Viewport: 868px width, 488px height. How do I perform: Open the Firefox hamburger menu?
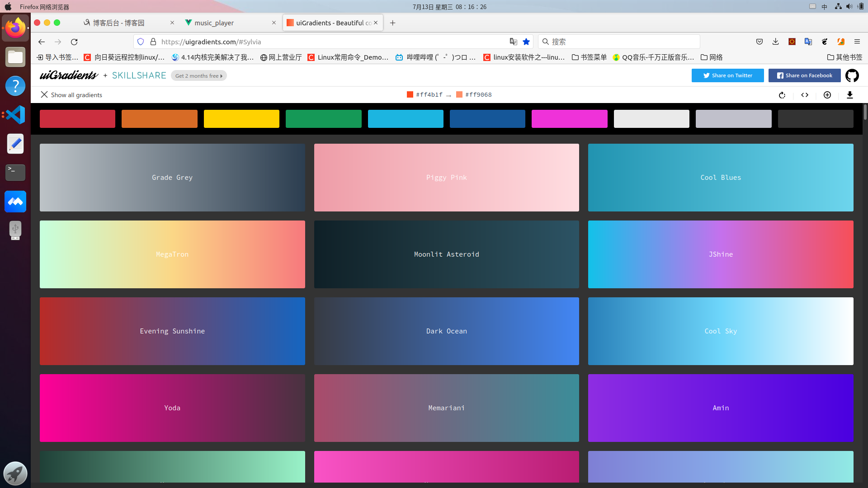click(857, 42)
